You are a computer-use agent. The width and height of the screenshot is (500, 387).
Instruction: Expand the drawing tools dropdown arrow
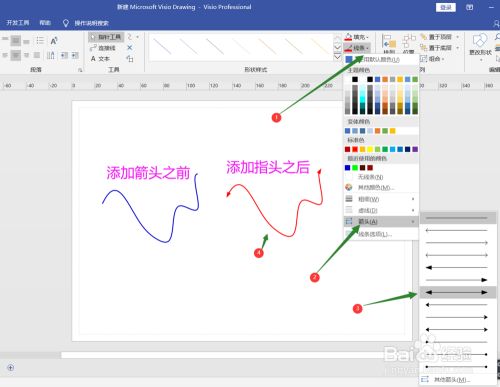pos(137,37)
